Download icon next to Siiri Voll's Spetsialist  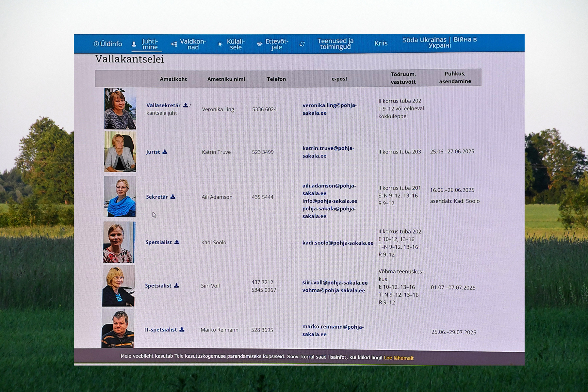coord(176,286)
